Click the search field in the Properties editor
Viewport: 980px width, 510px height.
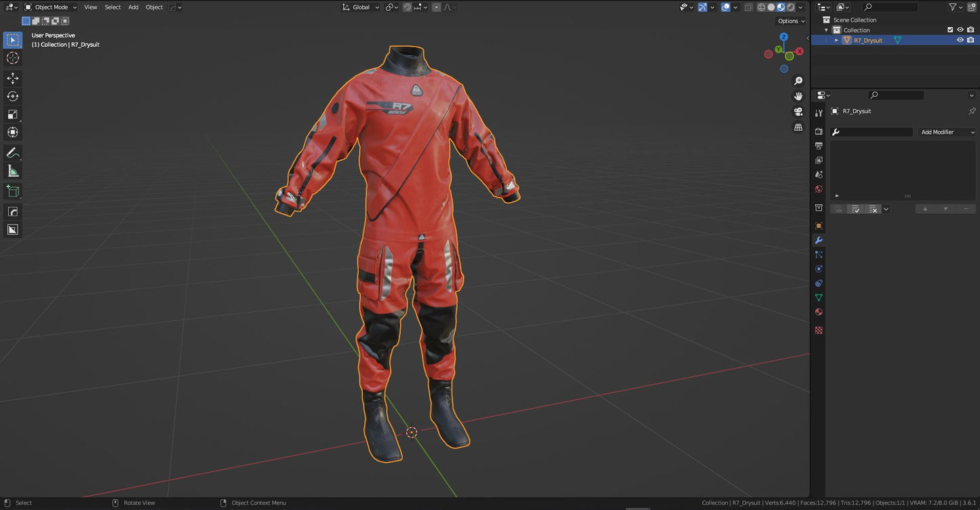tap(895, 95)
